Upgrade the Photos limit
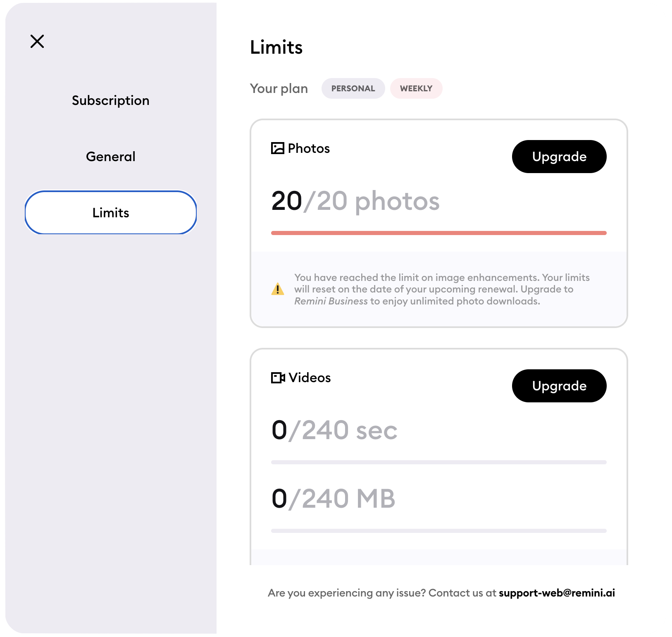 559,157
